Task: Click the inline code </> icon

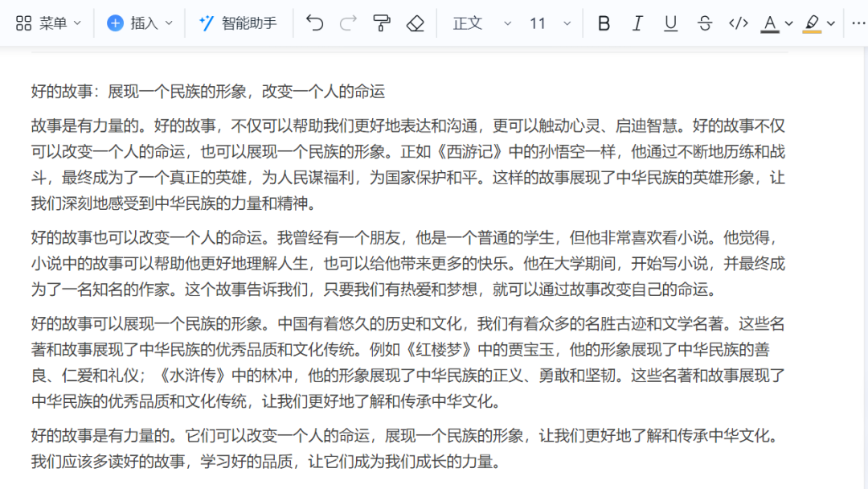Action: point(738,23)
